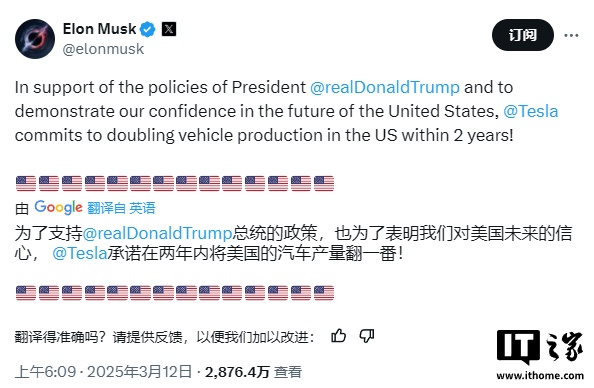The height and width of the screenshot is (388, 594).
Task: Click the Google logo in translation credit
Action: pos(58,207)
